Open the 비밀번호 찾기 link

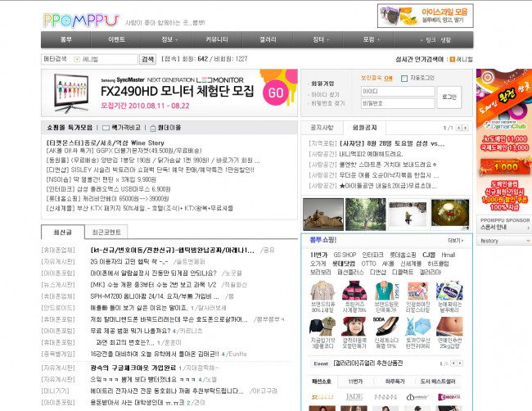327,103
